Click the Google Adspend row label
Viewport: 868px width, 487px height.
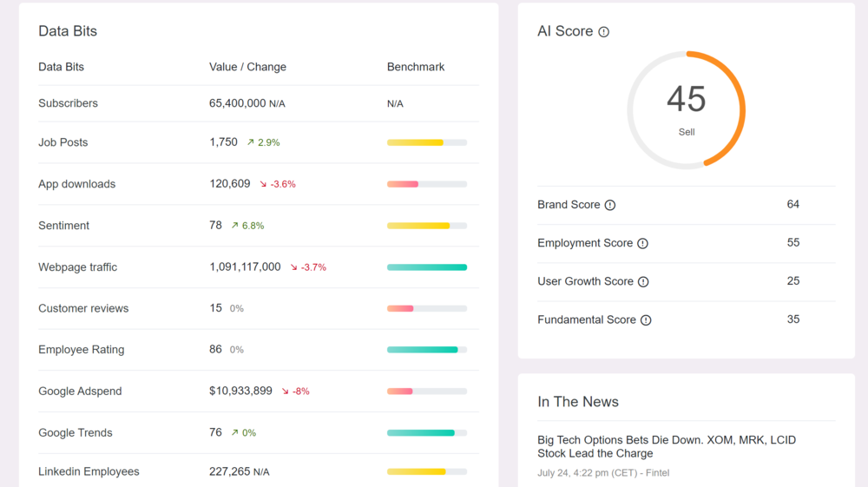[80, 392]
